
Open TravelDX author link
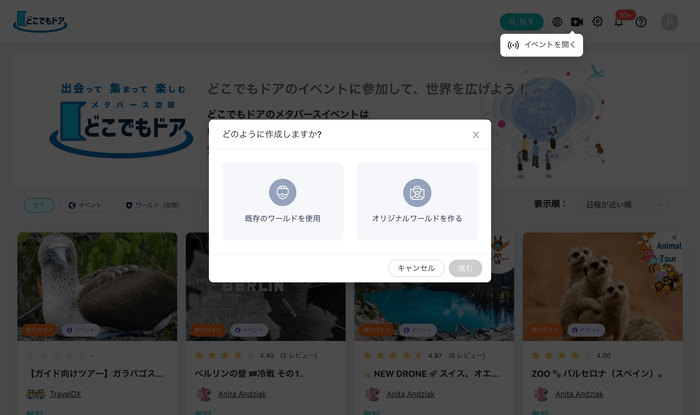coord(65,394)
